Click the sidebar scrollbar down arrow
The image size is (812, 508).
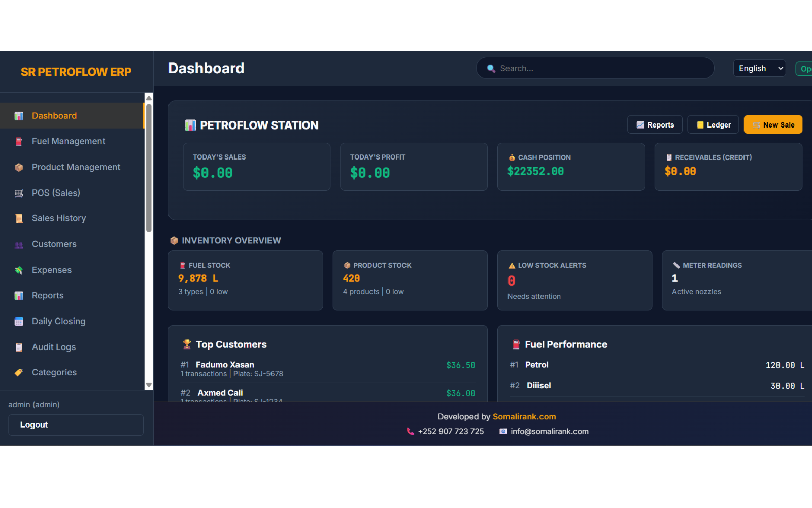pos(149,385)
